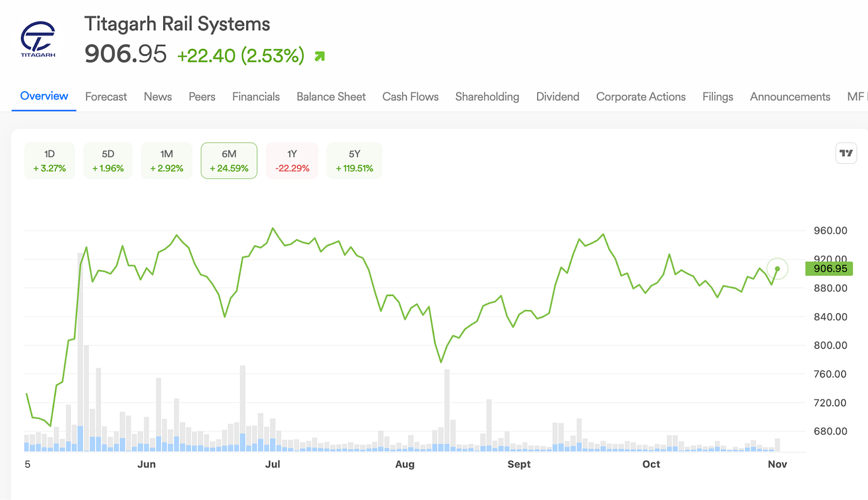Screen dimensions: 868x500
Task: Open the Forecast tab
Action: point(106,97)
